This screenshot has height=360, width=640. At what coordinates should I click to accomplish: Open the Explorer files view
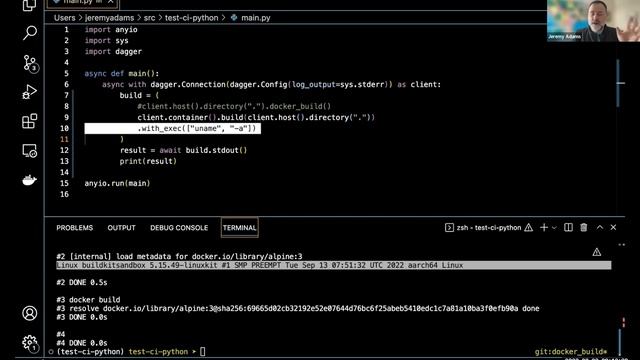tap(29, 5)
